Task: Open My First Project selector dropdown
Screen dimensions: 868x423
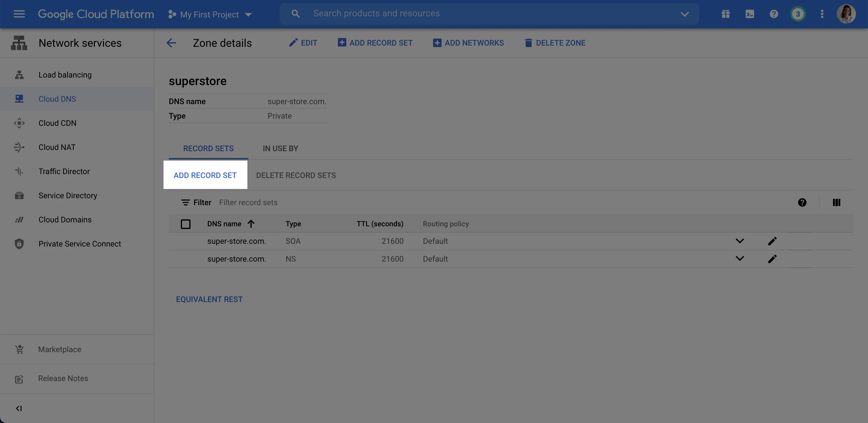Action: coord(210,14)
